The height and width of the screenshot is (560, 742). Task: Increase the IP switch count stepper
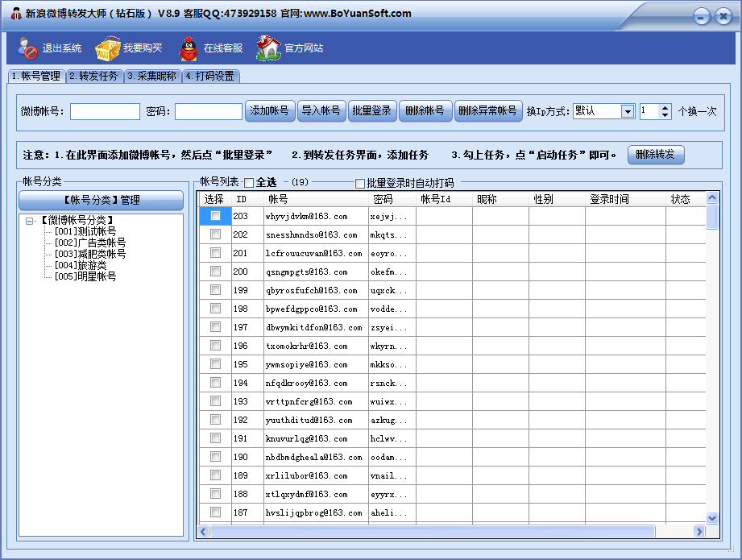(x=665, y=108)
